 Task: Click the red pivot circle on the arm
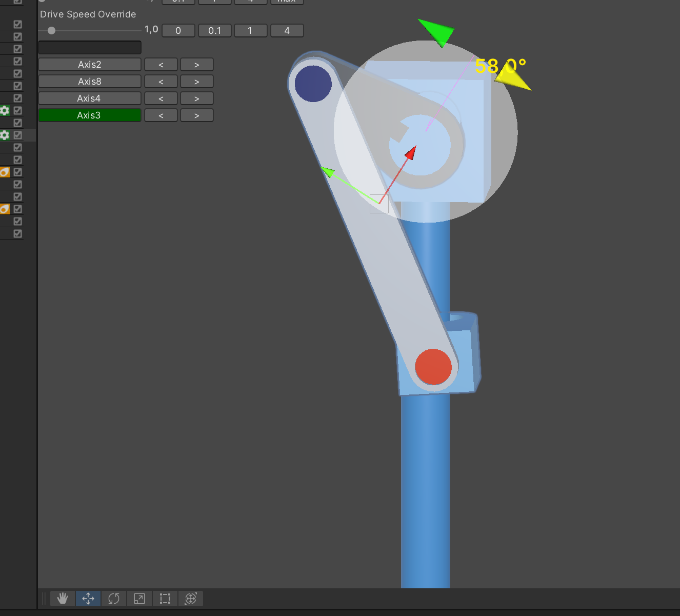tap(433, 367)
